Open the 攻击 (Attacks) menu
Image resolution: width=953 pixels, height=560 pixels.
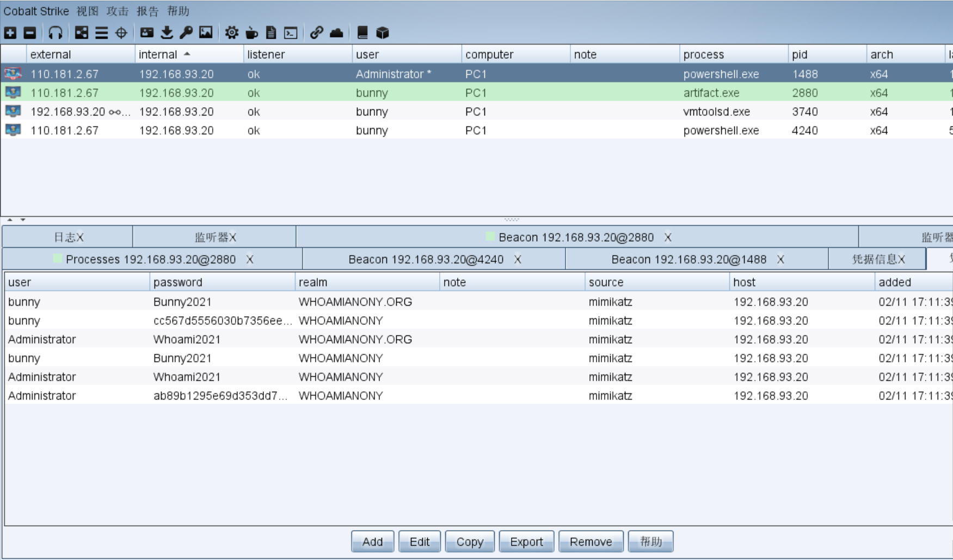click(118, 11)
